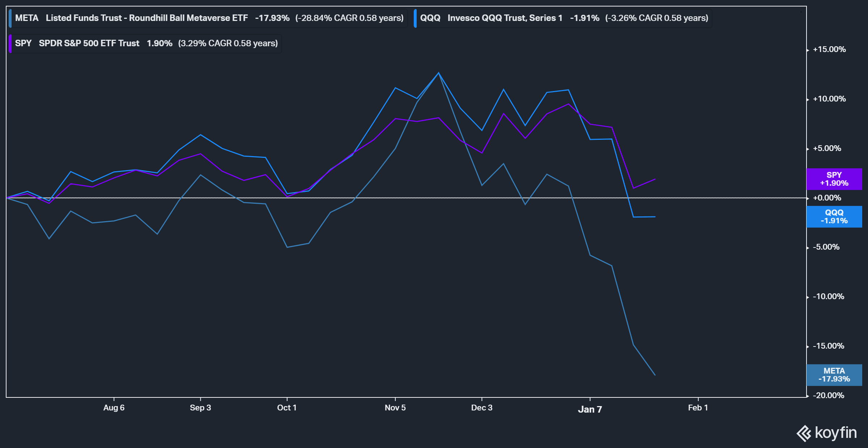The width and height of the screenshot is (868, 448).
Task: Click the META -17.93% price tag
Action: pyautogui.click(x=834, y=375)
